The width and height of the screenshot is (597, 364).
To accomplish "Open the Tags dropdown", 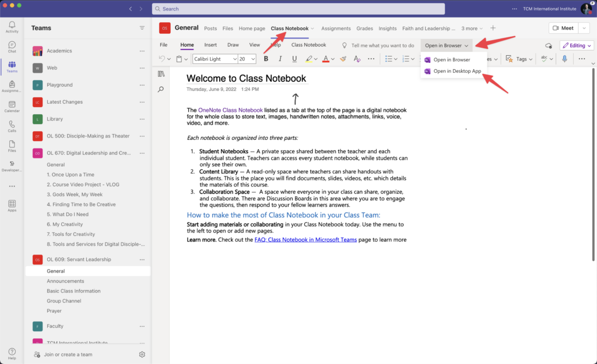I will [x=519, y=59].
